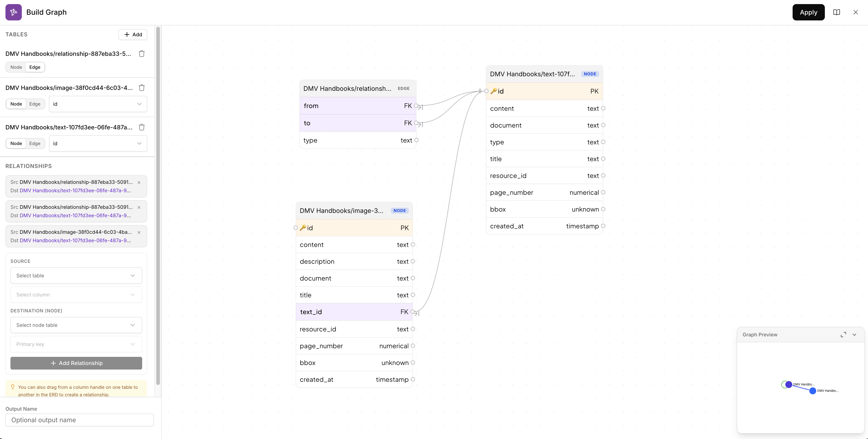Screen dimensions: 868x439
Task: Delete the relationship-887eba33 table via its trash icon
Action: [141, 54]
